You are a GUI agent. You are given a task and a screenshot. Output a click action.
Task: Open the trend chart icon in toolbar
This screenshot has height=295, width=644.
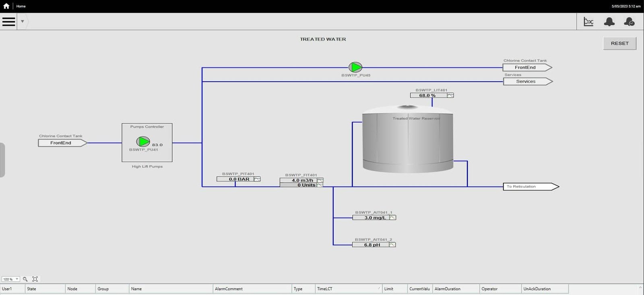point(588,22)
